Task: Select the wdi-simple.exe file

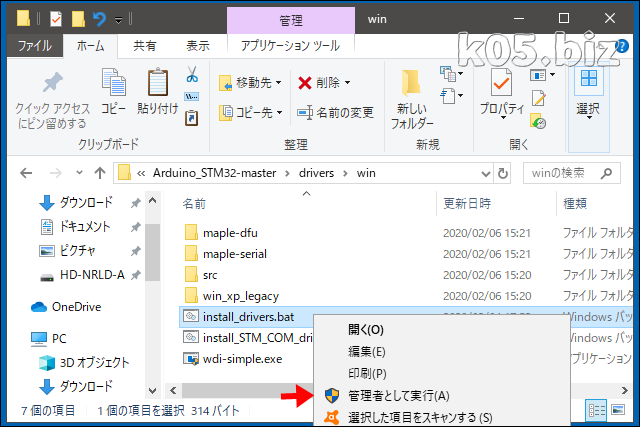Action: pos(242,359)
